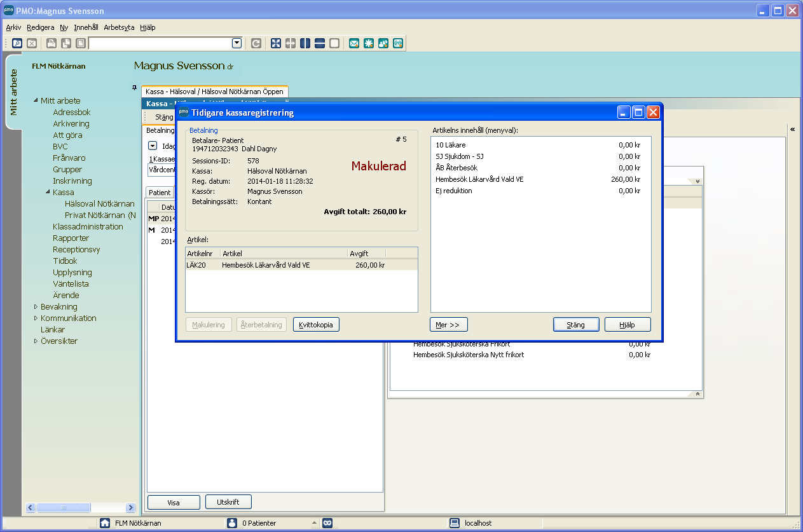This screenshot has height=532, width=803.
Task: Open the toolbar combo box dropdown arrow
Action: 237,43
